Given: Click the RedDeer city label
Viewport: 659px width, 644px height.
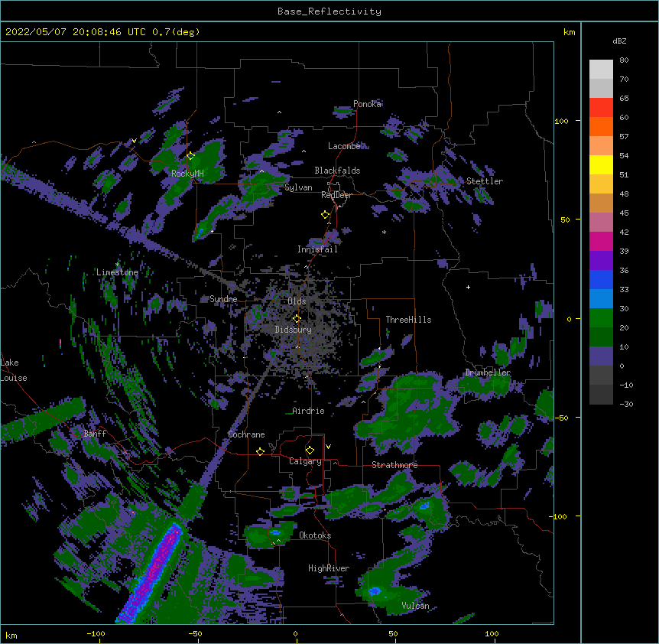Looking at the screenshot, I should point(336,195).
